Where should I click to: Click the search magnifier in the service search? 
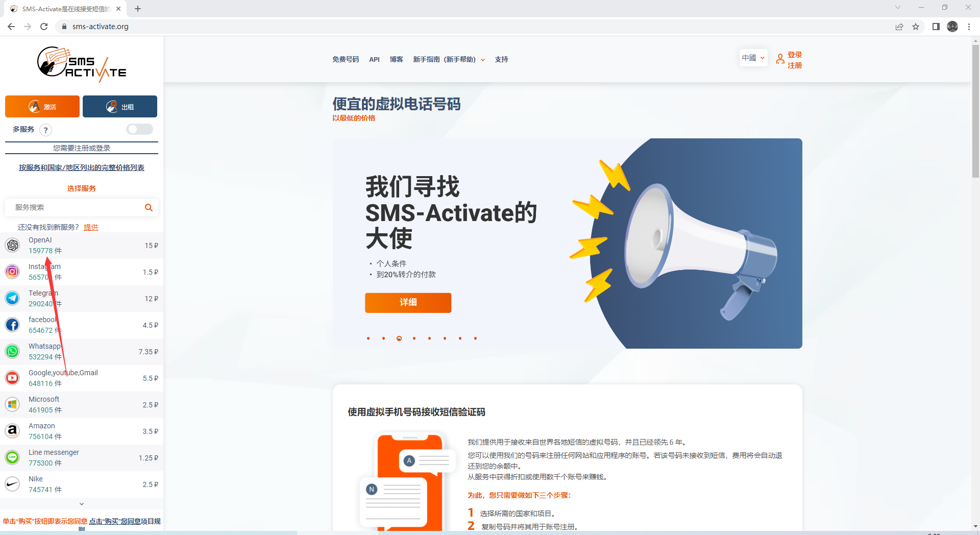(x=149, y=207)
